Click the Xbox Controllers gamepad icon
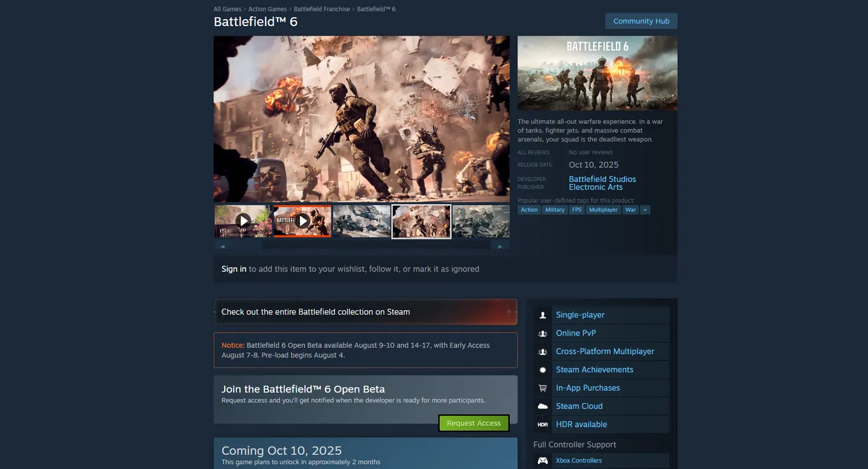 point(542,461)
